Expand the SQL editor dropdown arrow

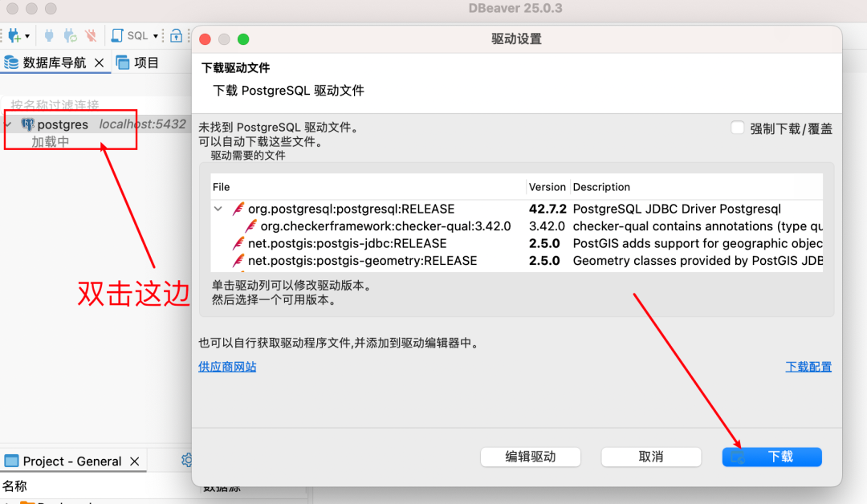pyautogui.click(x=156, y=36)
